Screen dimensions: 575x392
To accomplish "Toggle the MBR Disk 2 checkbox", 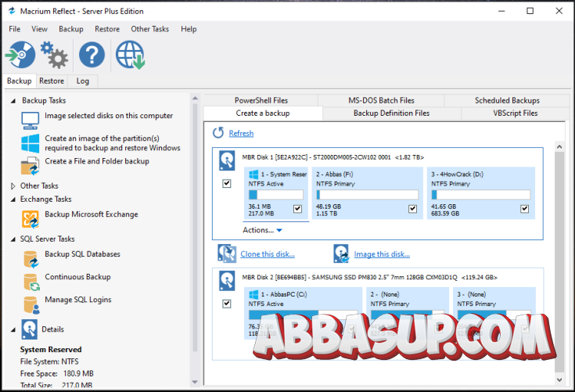I will [x=227, y=304].
